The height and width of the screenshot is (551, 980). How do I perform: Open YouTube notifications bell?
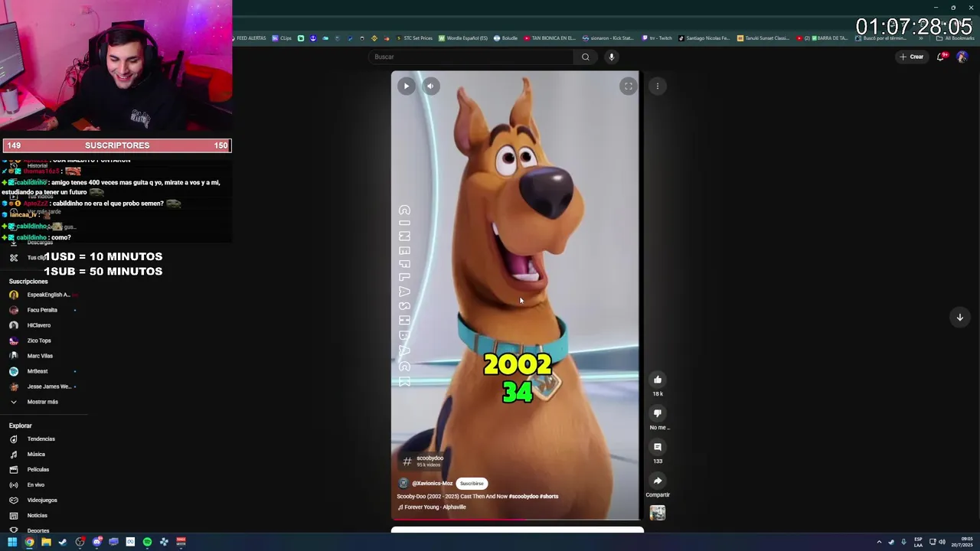click(x=941, y=57)
